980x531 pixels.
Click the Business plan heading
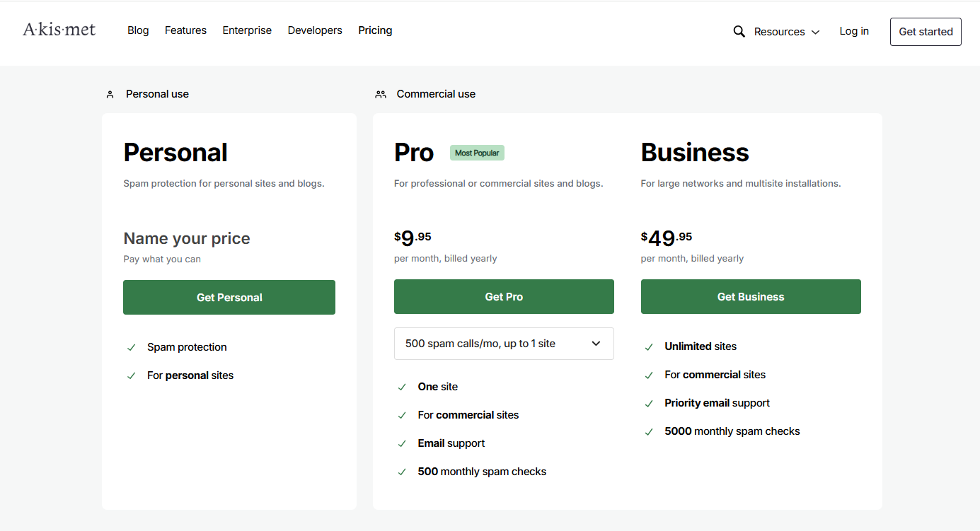(x=695, y=153)
